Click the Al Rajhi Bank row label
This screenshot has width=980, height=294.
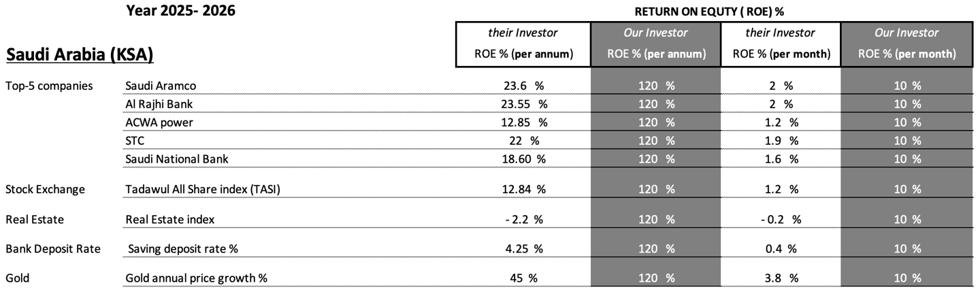point(155,104)
